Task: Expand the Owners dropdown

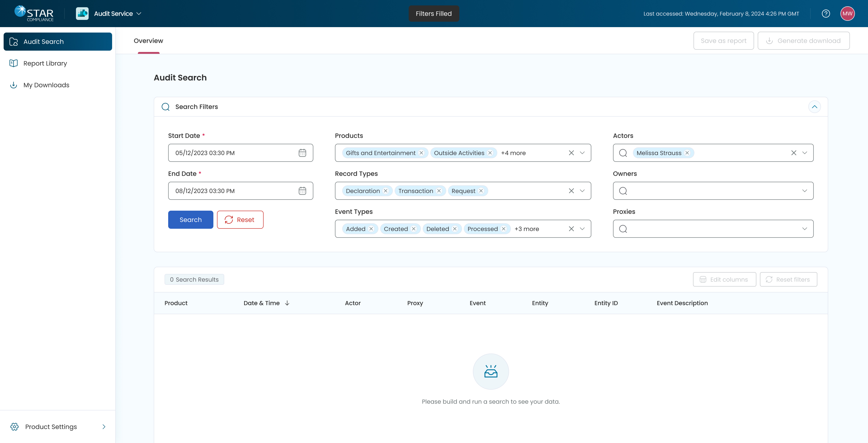Action: click(804, 191)
